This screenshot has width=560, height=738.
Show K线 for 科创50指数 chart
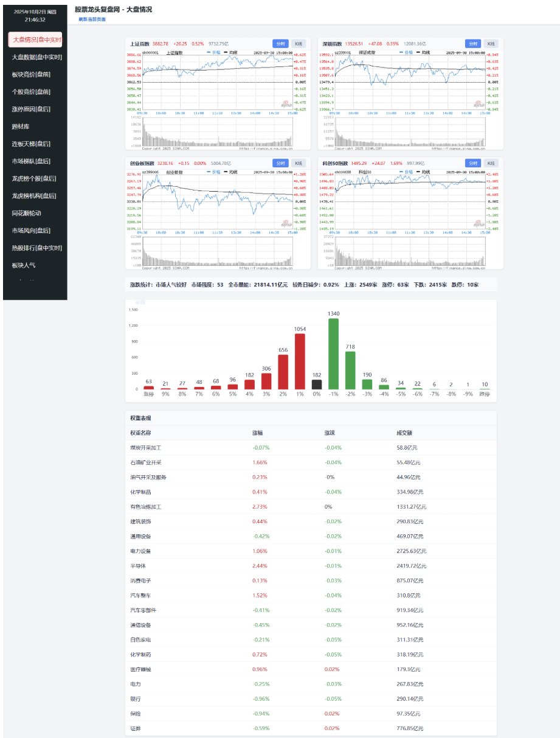(x=491, y=163)
